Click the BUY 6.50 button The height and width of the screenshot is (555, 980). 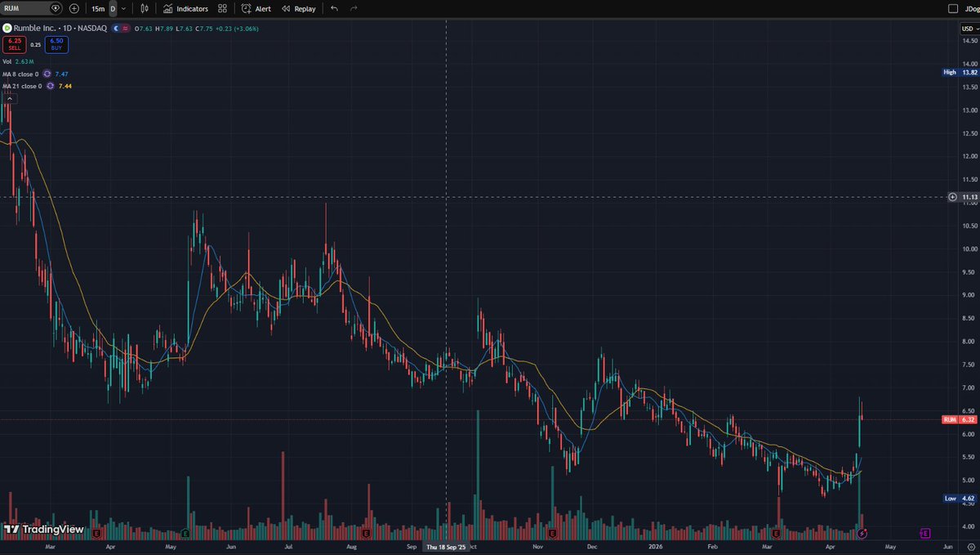pos(56,46)
